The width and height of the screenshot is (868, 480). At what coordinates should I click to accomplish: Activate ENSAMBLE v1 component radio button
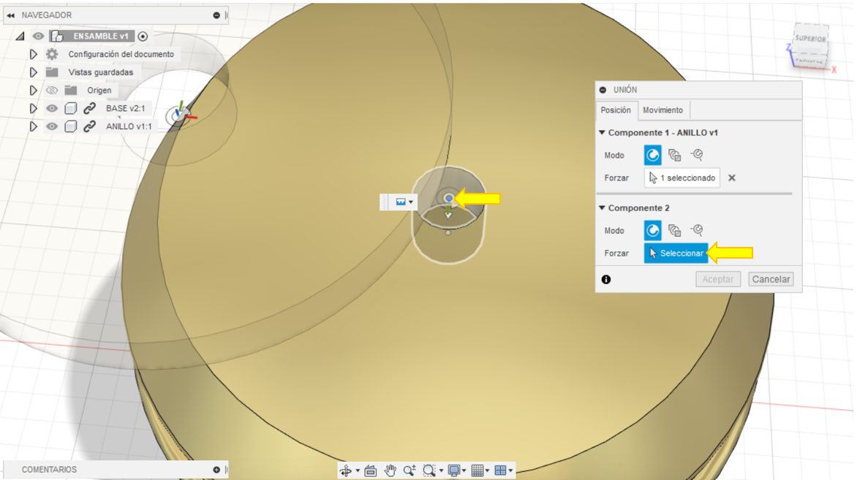pos(143,37)
